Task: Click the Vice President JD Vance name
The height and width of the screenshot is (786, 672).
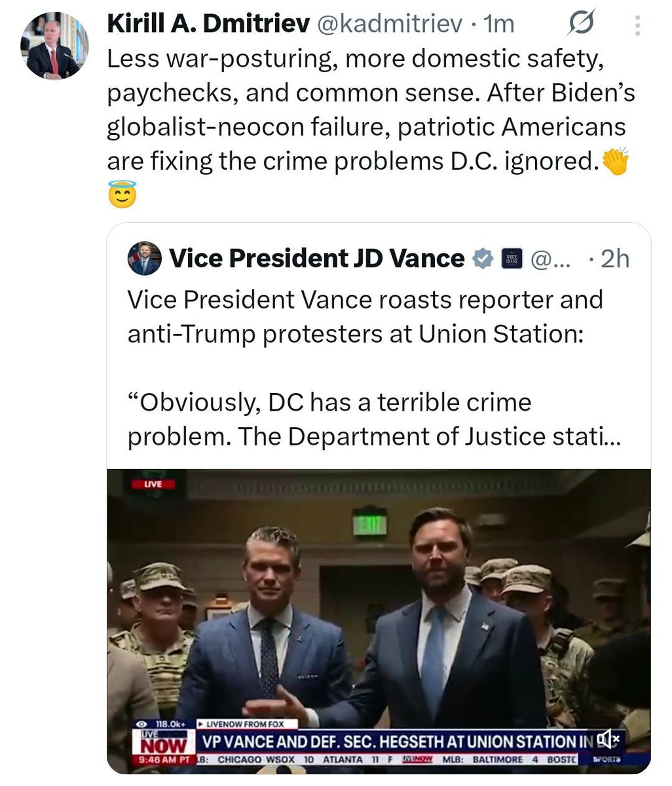Action: click(x=316, y=258)
